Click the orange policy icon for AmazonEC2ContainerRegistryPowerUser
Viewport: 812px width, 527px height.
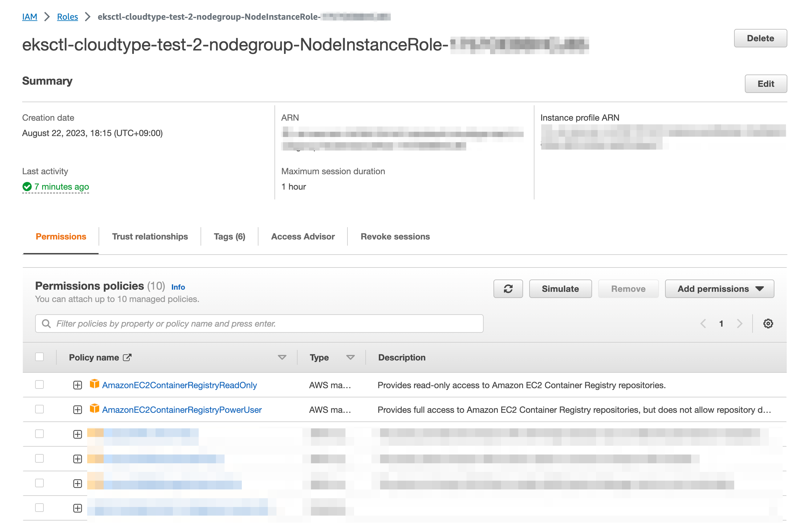coord(94,408)
